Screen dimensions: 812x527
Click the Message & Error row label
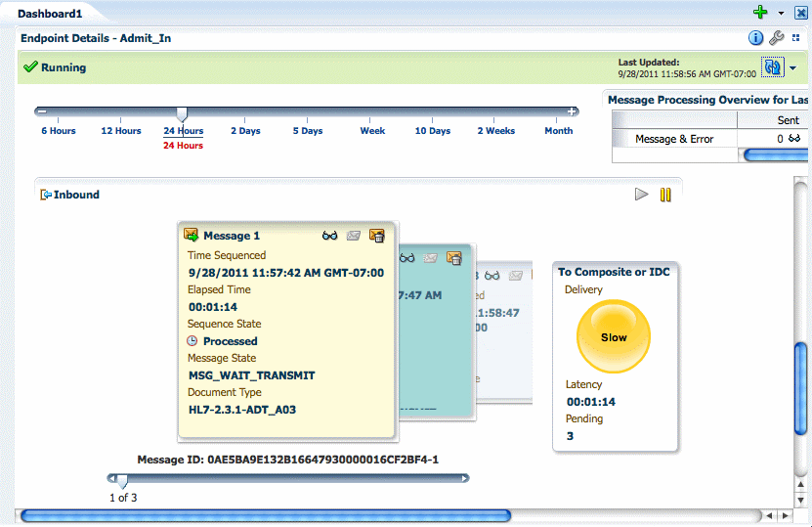click(x=673, y=139)
